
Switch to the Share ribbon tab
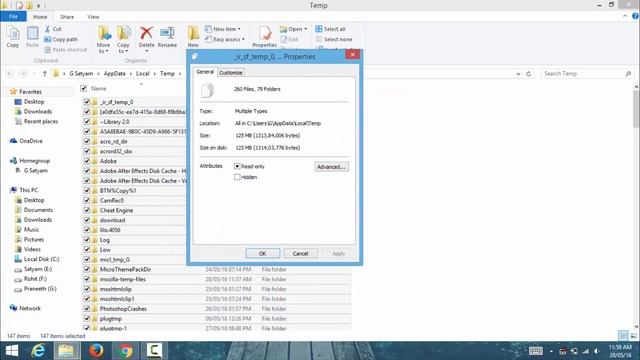[67, 17]
